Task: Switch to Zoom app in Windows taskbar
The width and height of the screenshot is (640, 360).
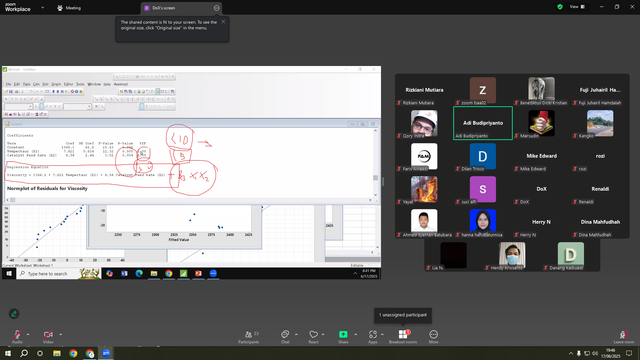Action: (106, 353)
